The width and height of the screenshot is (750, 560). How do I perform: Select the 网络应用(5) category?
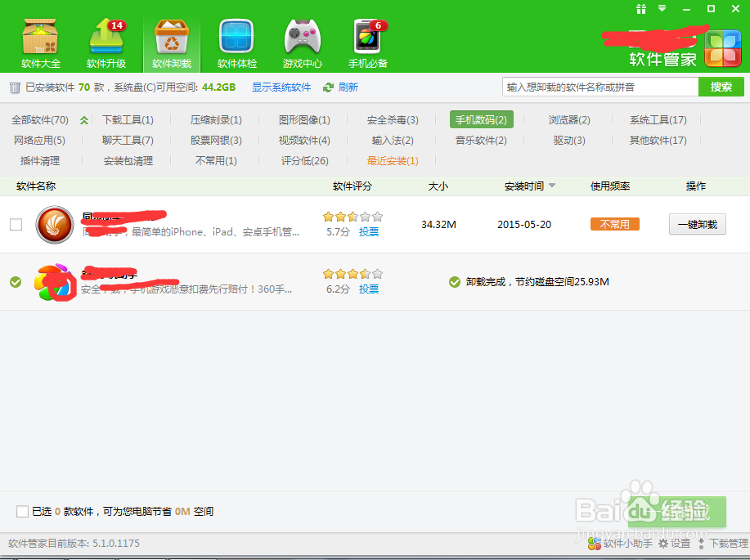click(x=40, y=140)
